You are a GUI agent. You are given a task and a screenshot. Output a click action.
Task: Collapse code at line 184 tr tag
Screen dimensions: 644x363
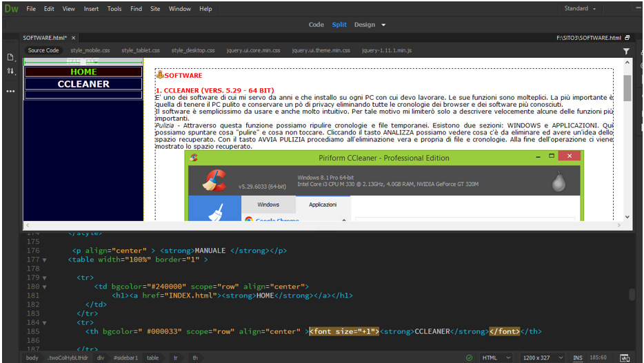44,323
